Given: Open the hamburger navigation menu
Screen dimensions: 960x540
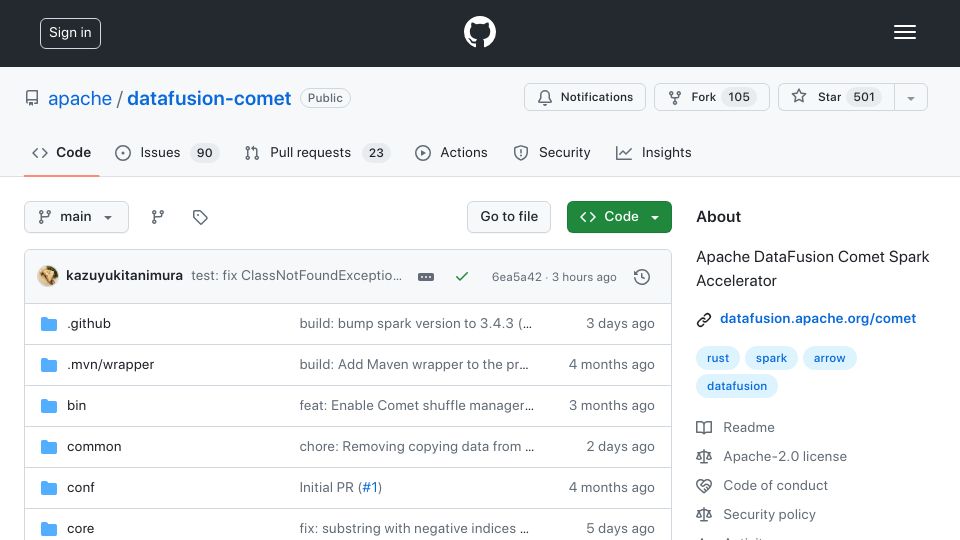Looking at the screenshot, I should pos(904,32).
